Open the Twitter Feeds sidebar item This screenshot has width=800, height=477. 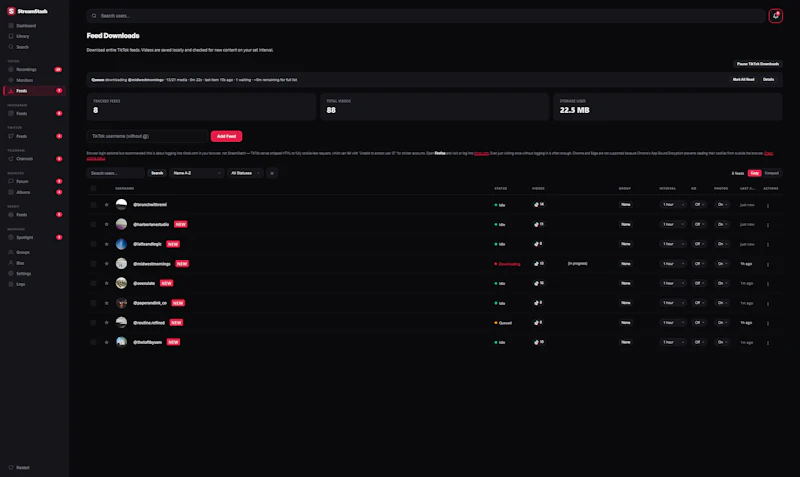coord(34,136)
